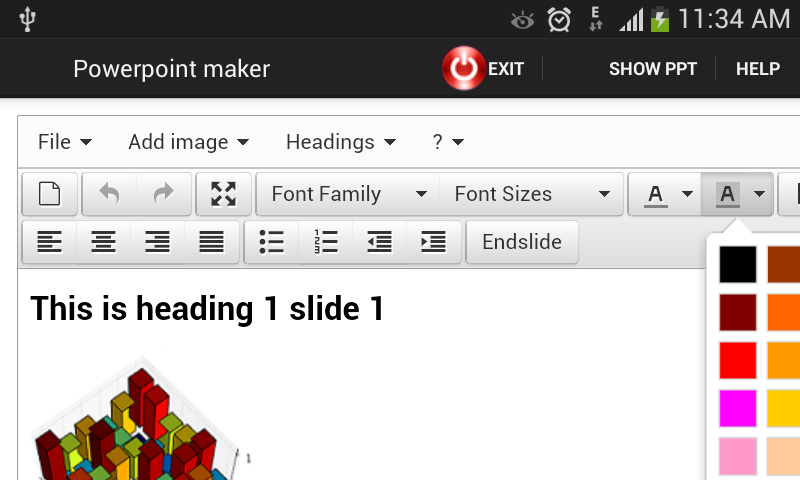
Task: Apply the background color (highlighted A)
Action: coord(728,194)
